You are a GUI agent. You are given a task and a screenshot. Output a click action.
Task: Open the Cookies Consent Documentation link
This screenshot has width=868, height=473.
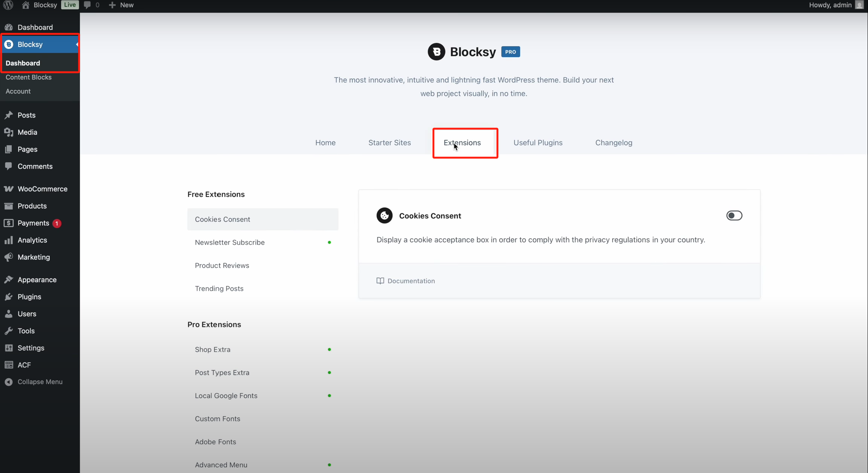[406, 281]
